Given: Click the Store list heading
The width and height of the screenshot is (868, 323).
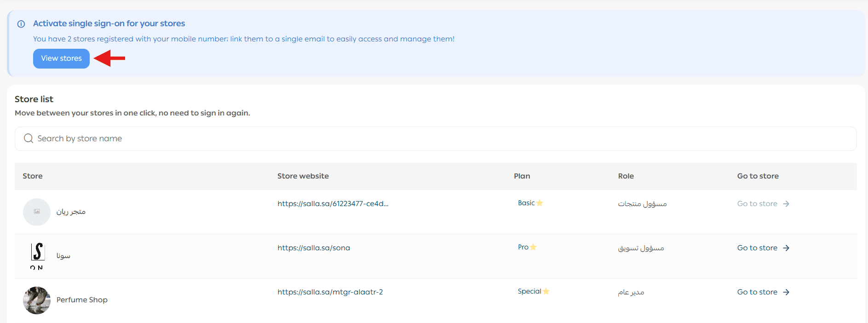Looking at the screenshot, I should (34, 99).
